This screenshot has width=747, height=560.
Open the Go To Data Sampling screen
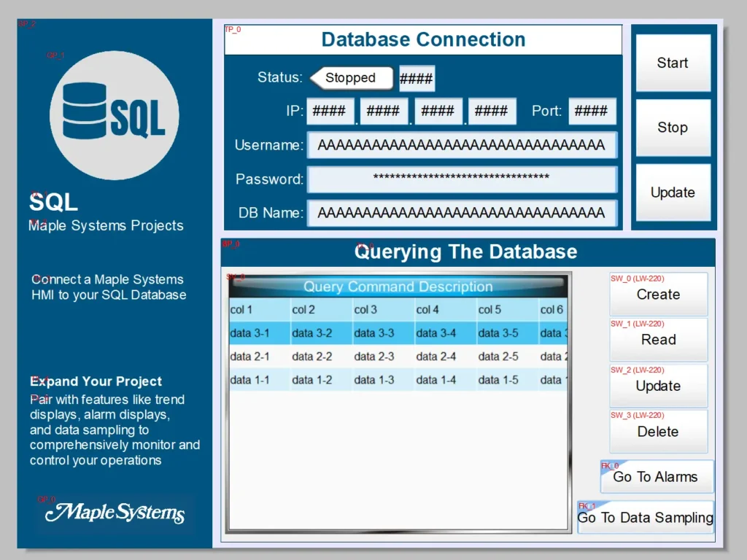(x=645, y=518)
